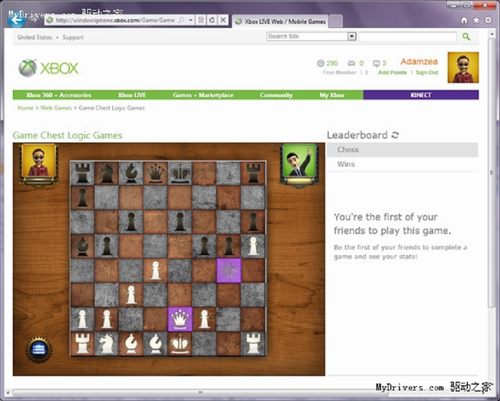Follow the Web Games breadcrumb link

56,108
